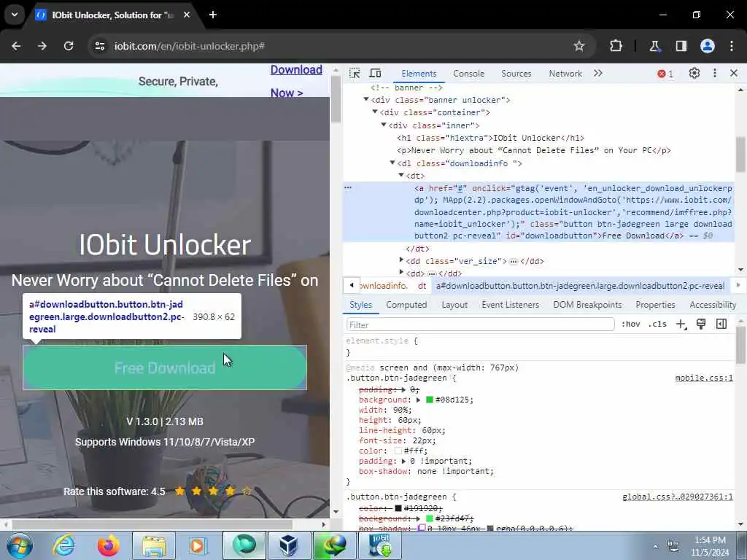Open Chrome's three-dot menu
The width and height of the screenshot is (747, 560).
731,46
